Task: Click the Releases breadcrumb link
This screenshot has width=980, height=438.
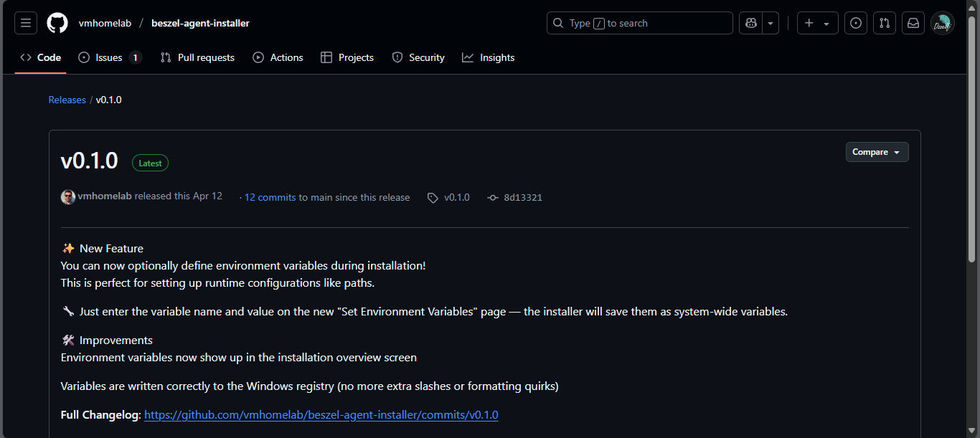Action: [67, 100]
